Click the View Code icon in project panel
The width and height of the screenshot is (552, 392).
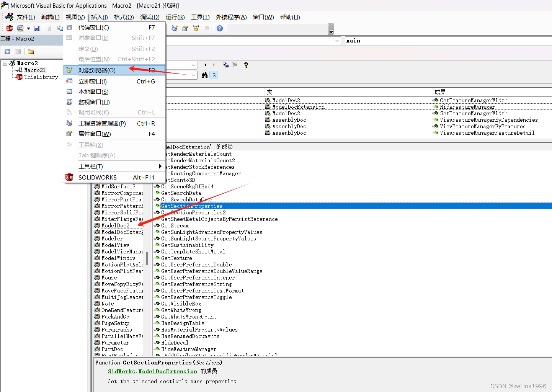[7, 52]
